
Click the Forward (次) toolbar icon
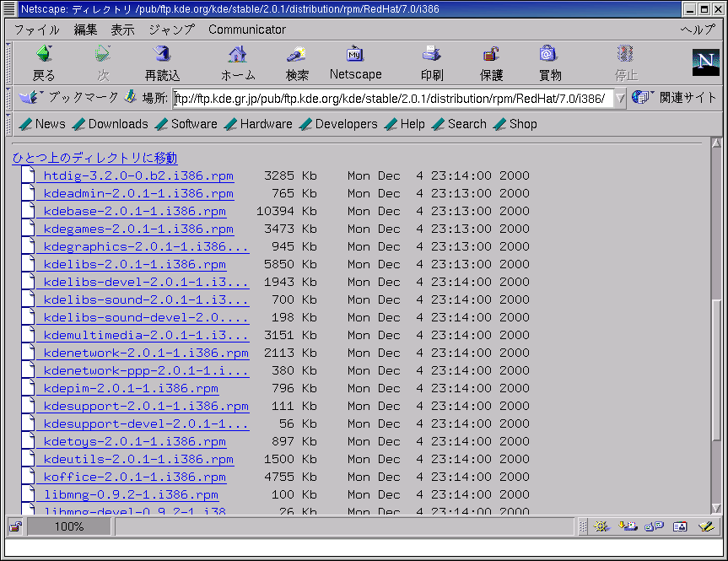point(103,54)
